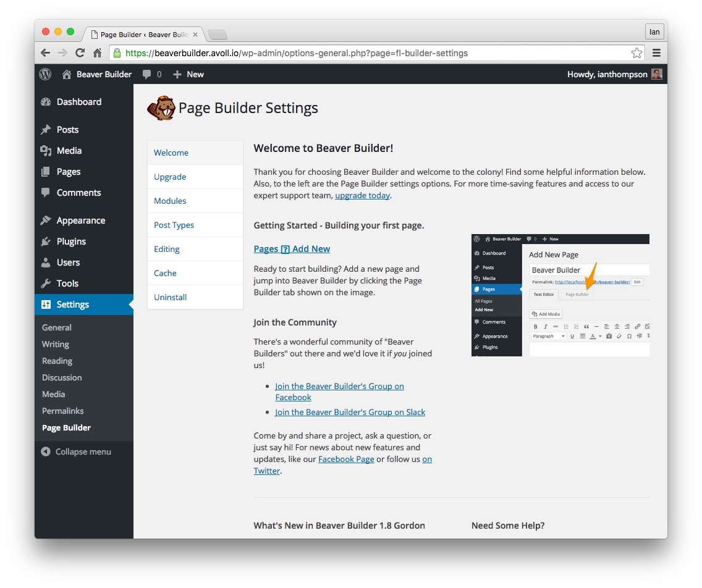Select the Page Builder browser tab
This screenshot has width=702, height=588.
(x=143, y=35)
